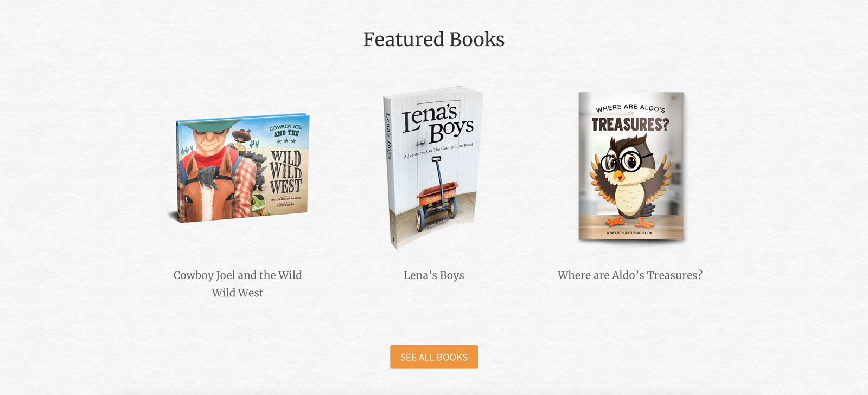Viewport: 868px width, 395px height.
Task: Click the 'WILD WILD WEST' lettering on the cover
Action: pyautogui.click(x=286, y=172)
